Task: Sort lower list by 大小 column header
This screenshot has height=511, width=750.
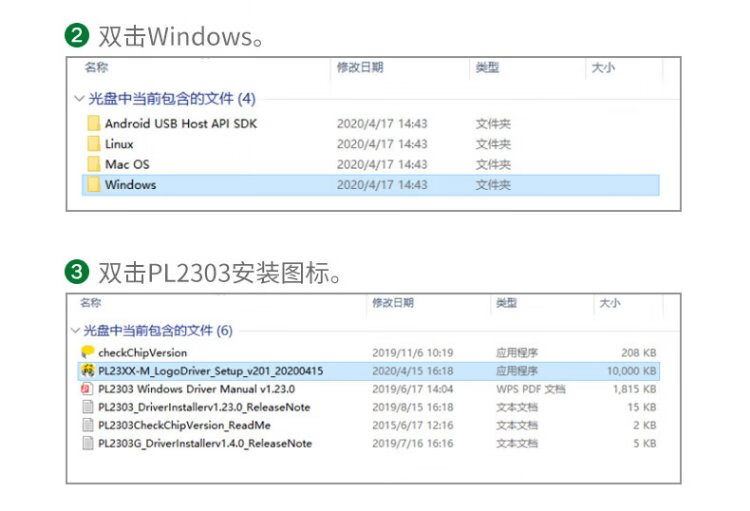Action: [609, 302]
